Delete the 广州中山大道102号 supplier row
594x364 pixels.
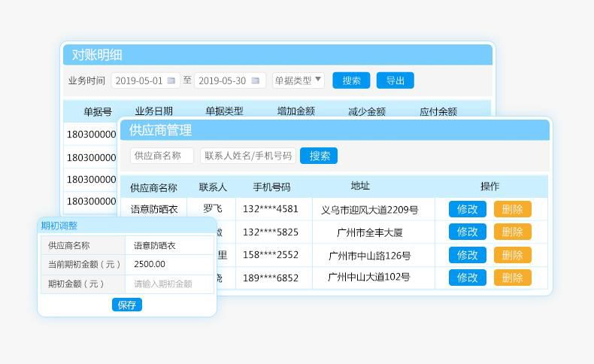[x=512, y=278]
